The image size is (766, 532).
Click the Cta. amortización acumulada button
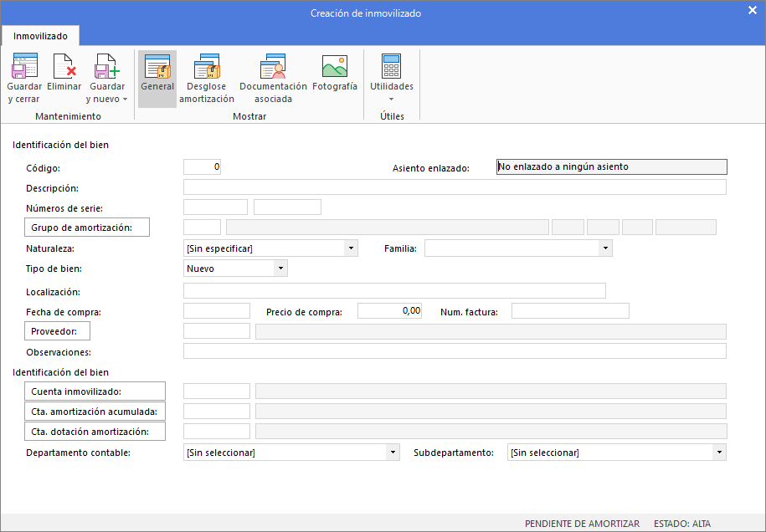click(95, 412)
